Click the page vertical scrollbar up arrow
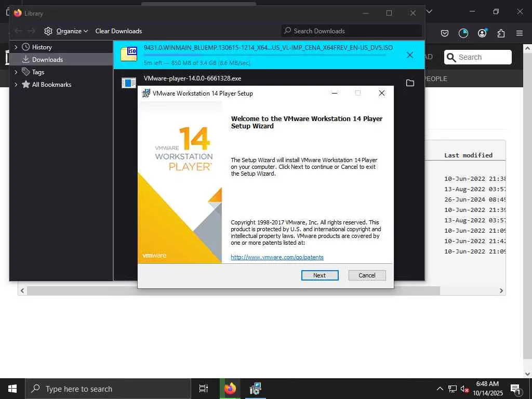The width and height of the screenshot is (532, 399). (527, 48)
